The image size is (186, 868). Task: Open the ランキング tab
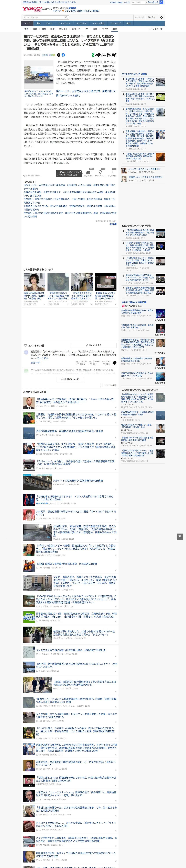point(115,24)
